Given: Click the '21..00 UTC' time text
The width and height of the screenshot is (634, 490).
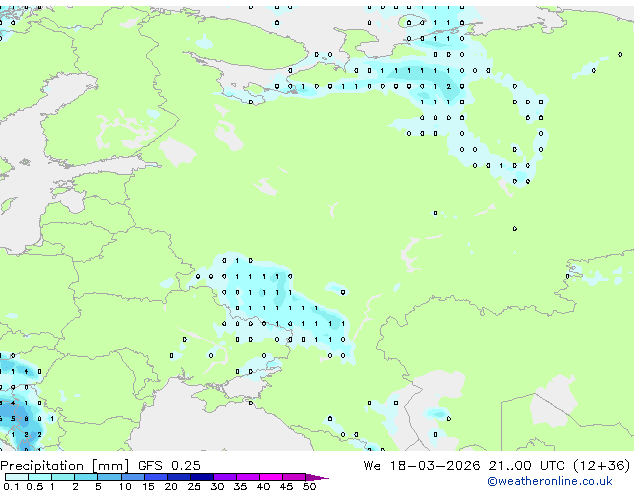Looking at the screenshot, I should tap(526, 466).
